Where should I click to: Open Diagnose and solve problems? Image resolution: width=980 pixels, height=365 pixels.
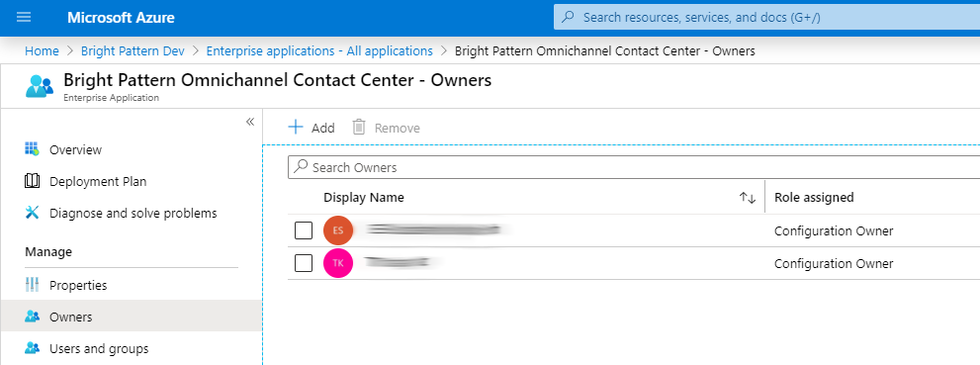[x=134, y=213]
